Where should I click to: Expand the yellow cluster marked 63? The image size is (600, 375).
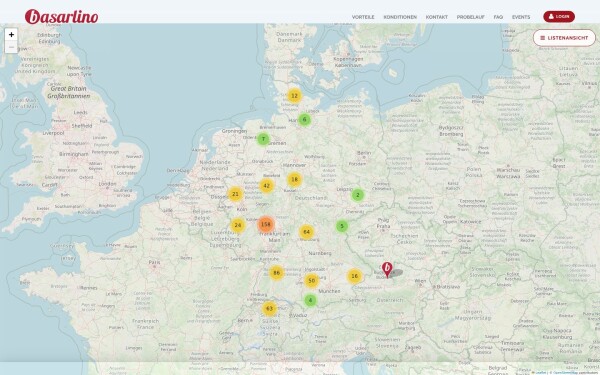click(x=269, y=308)
